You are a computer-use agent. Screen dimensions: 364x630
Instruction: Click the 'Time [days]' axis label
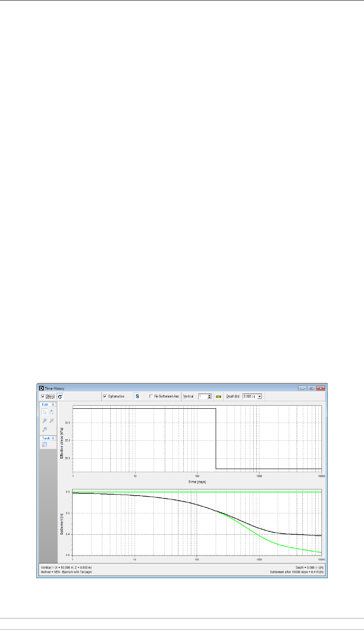click(x=197, y=481)
